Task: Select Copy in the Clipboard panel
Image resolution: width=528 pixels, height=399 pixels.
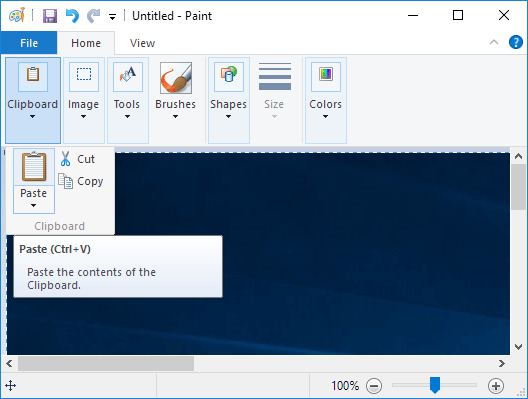Action: pos(81,181)
